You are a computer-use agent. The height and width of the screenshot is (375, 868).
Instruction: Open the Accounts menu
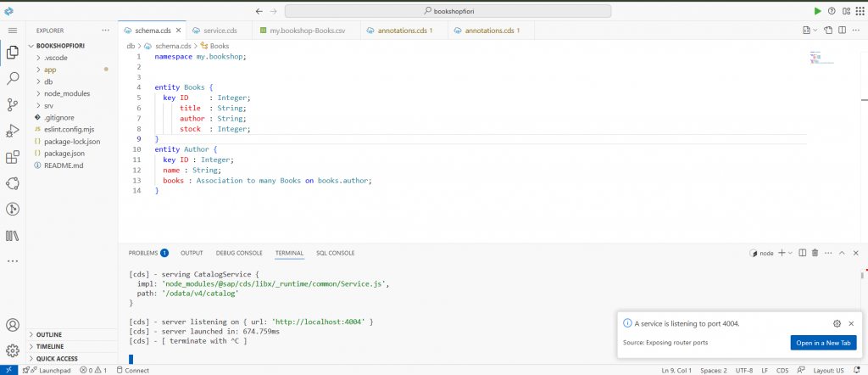[x=12, y=325]
